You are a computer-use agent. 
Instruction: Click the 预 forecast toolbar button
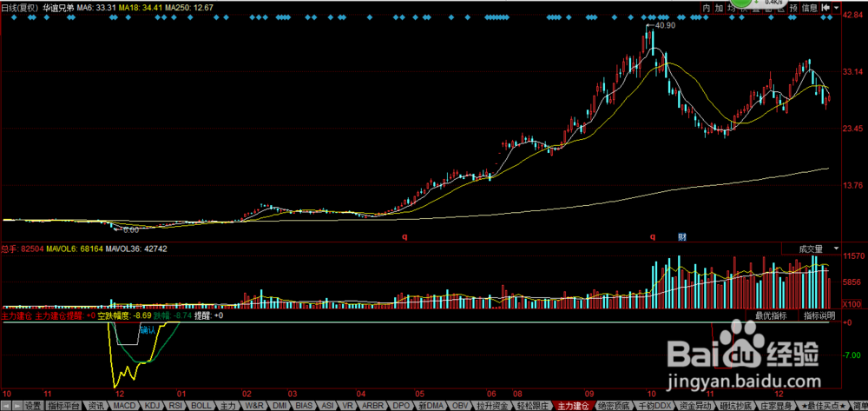pos(793,8)
